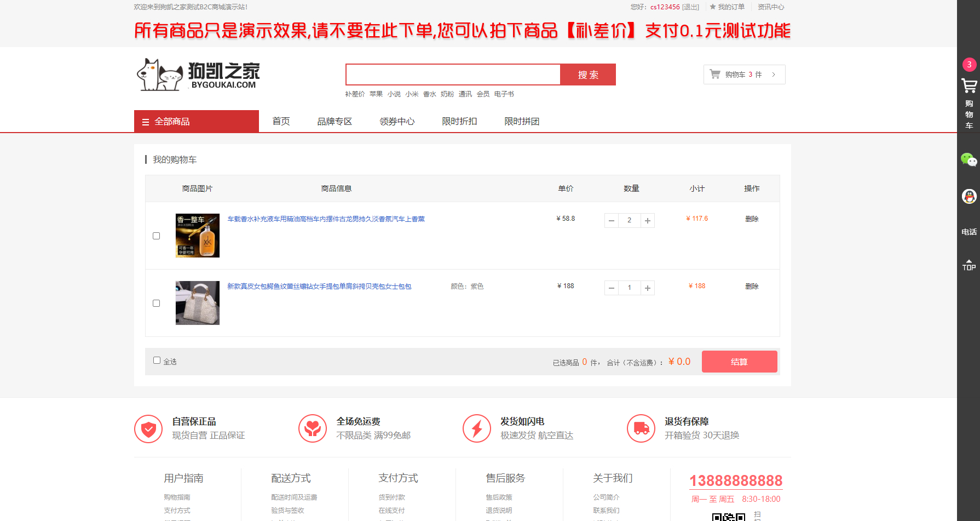Click the 发货如闪电 lightning icon
The image size is (980, 521).
pyautogui.click(x=476, y=428)
